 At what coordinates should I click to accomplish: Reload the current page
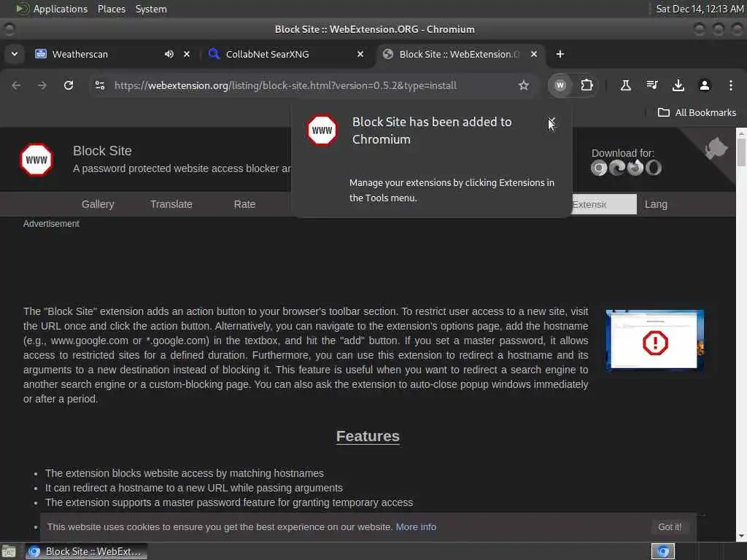click(x=69, y=85)
